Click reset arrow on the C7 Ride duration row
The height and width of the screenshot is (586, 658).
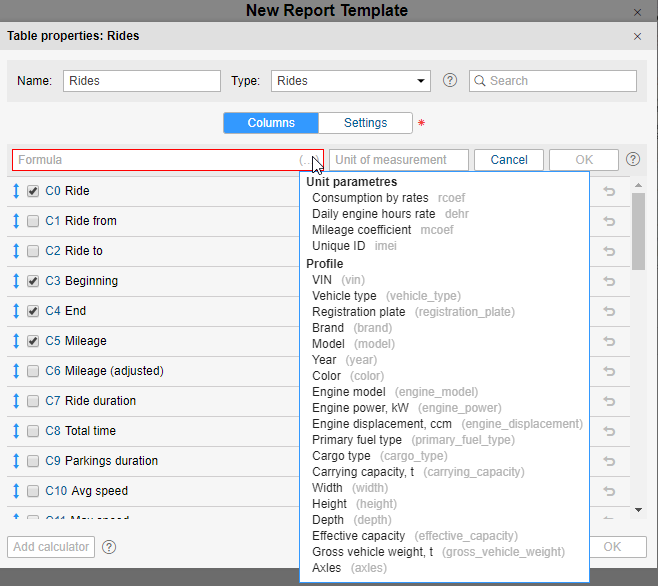pyautogui.click(x=609, y=401)
